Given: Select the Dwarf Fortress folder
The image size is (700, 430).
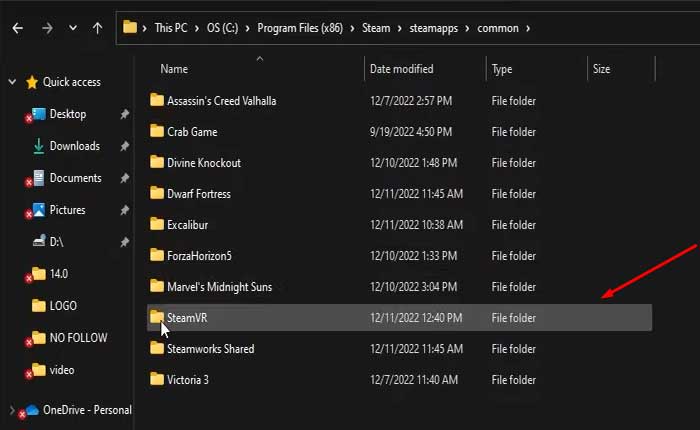Looking at the screenshot, I should pyautogui.click(x=198, y=193).
